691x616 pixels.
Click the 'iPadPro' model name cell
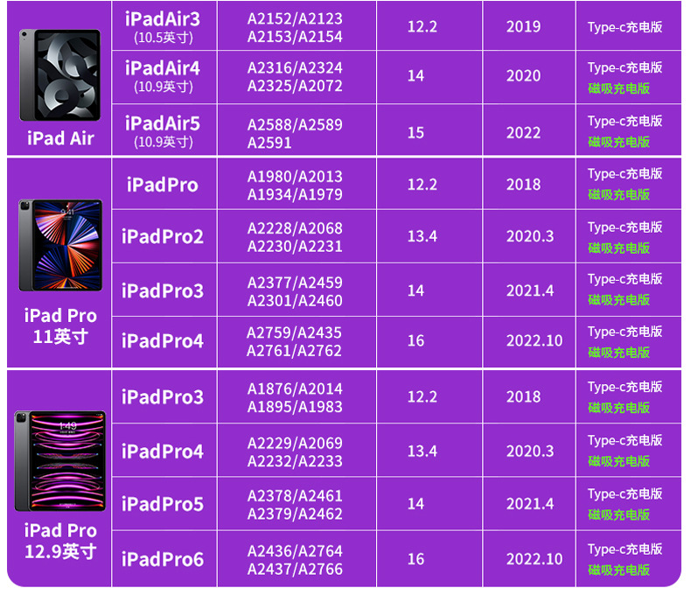pos(163,185)
